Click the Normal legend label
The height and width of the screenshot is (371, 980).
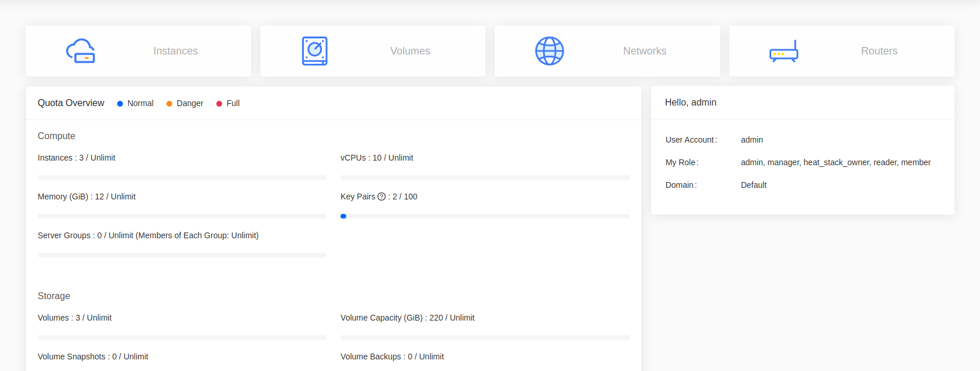coord(140,103)
